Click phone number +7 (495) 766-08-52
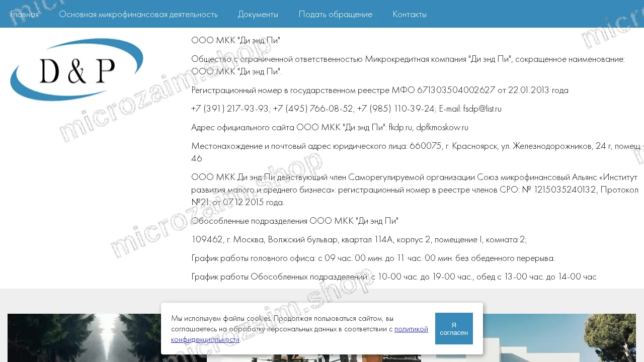Viewport: 644px width, 362px height. 313,109
